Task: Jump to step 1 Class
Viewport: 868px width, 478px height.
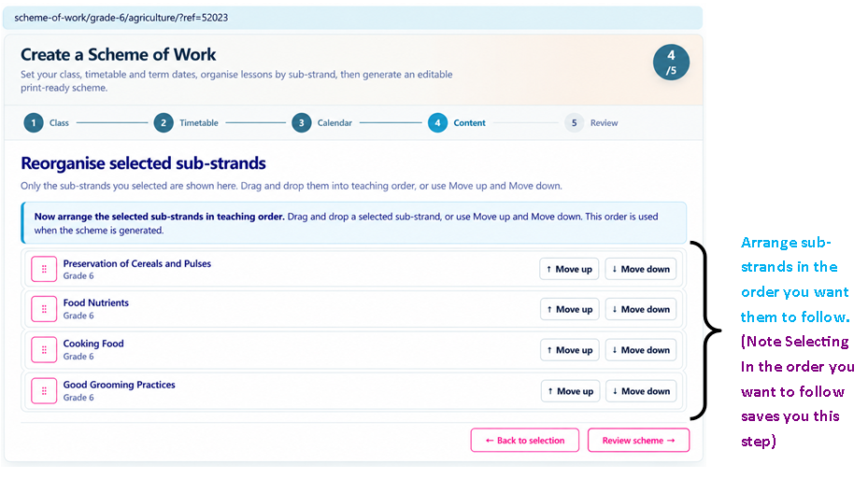Action: (x=47, y=123)
